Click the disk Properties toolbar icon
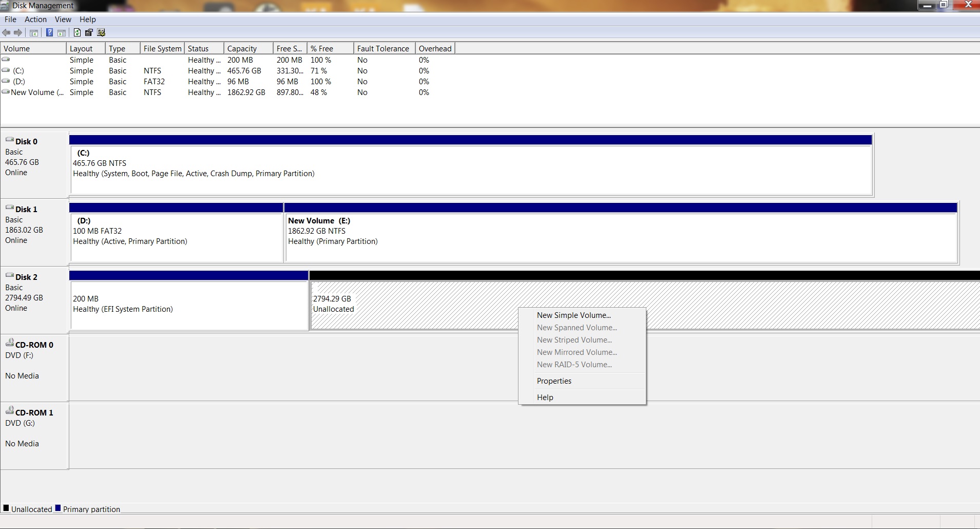980x529 pixels. coord(89,33)
